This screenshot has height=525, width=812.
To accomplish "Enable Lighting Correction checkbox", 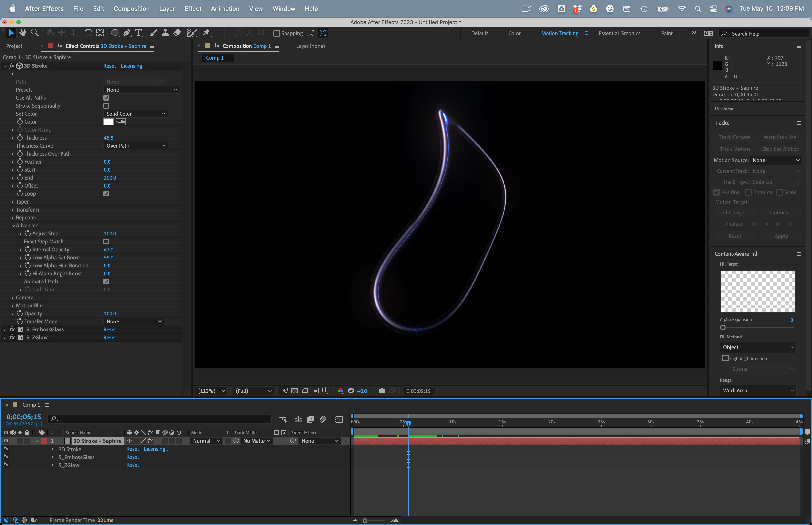I will 726,358.
